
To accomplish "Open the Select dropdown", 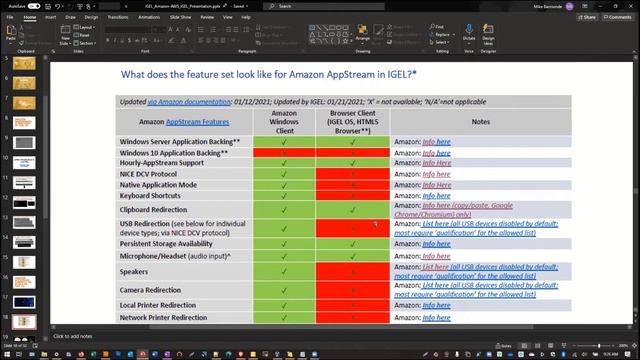I will (440, 42).
